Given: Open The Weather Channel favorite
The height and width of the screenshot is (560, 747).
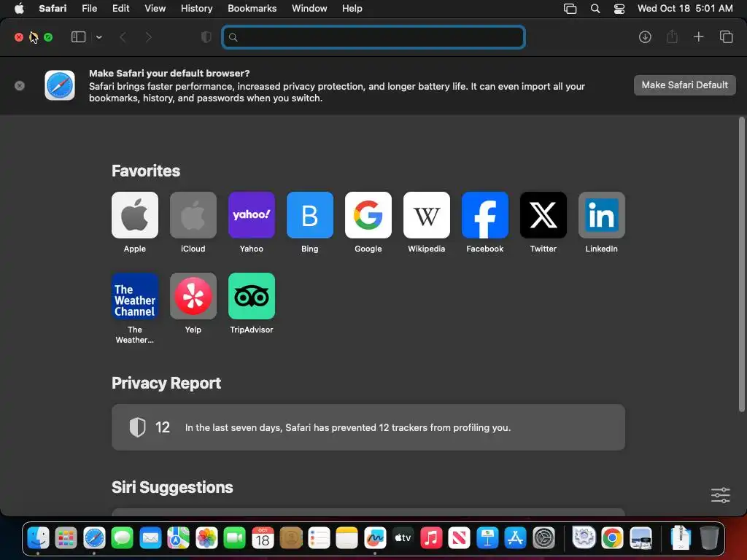Looking at the screenshot, I should click(135, 296).
